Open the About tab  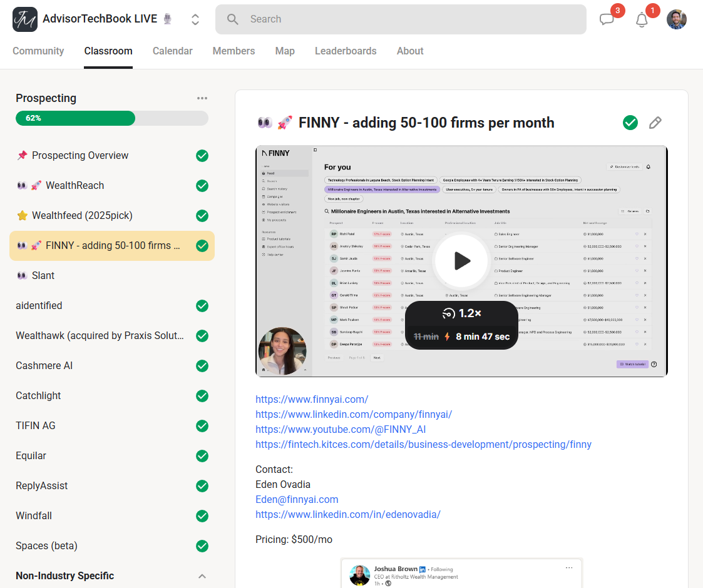pos(410,51)
